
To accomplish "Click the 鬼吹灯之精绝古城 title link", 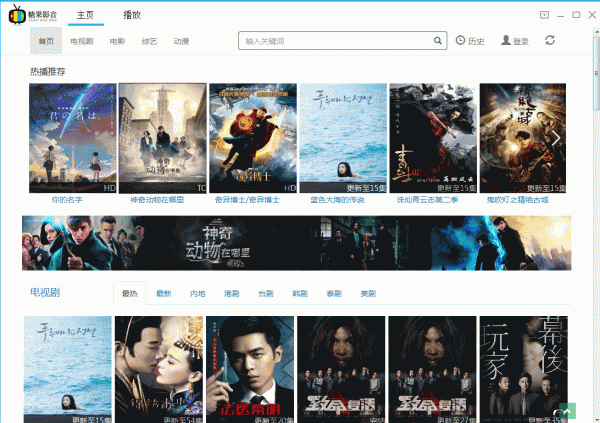I will [x=518, y=200].
